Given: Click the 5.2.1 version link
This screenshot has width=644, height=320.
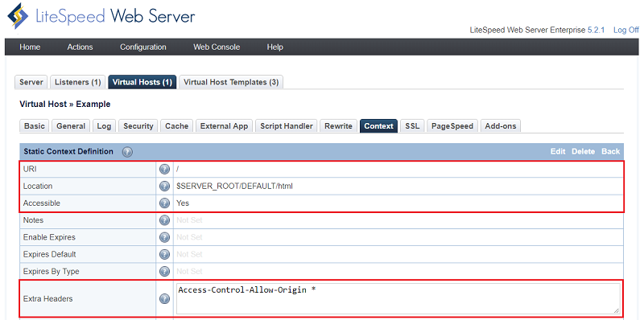Looking at the screenshot, I should coord(596,30).
